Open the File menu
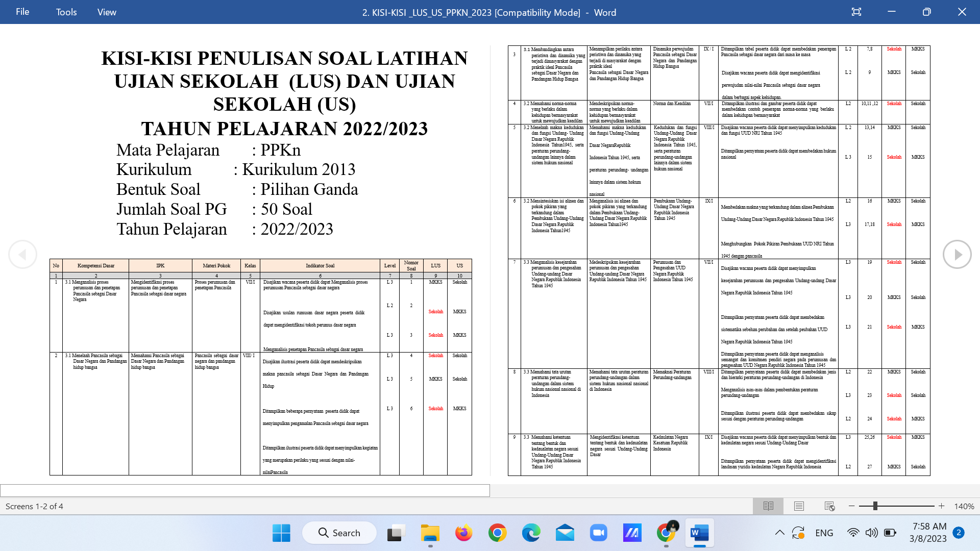The width and height of the screenshot is (980, 551). coord(22,12)
